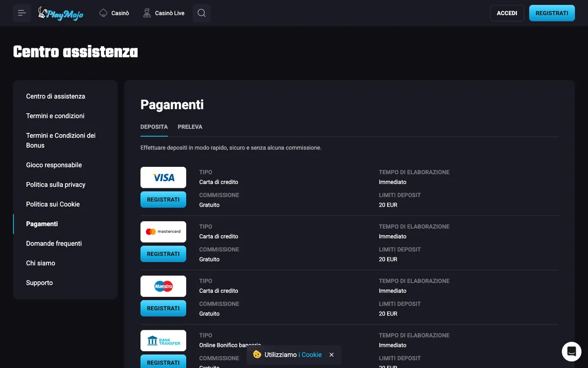The image size is (588, 368).
Task: Click the Maestro payment logo
Action: [x=163, y=286]
